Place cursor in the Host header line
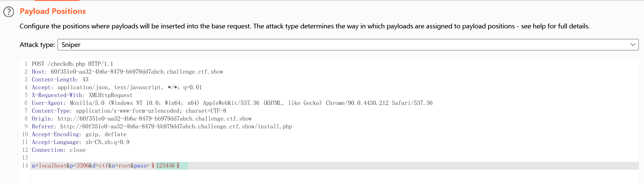This screenshot has width=644, height=184. 127,72
